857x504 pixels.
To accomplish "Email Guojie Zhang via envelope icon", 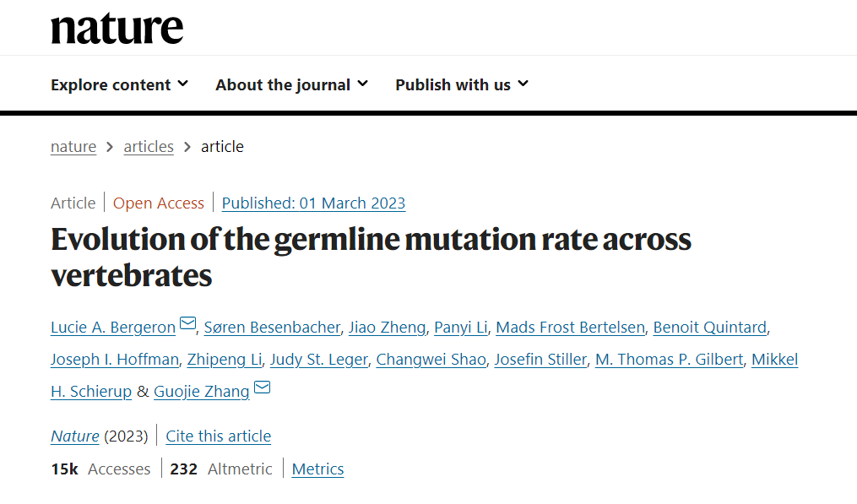I will (263, 387).
